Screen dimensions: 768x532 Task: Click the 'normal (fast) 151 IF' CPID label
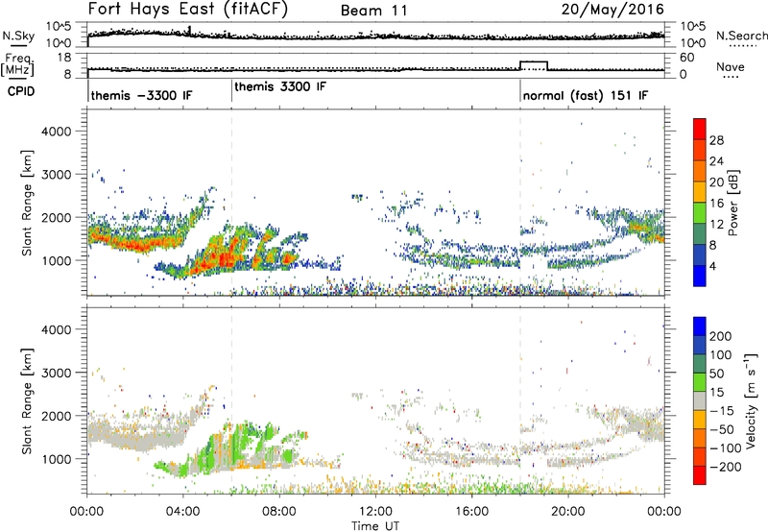tap(586, 95)
